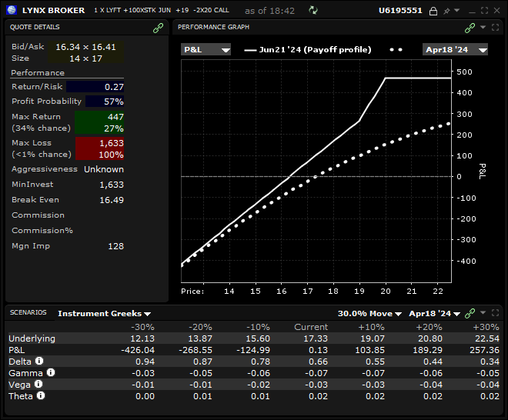Open the Instrument Greeks dropdown
The image size is (508, 420).
pyautogui.click(x=104, y=314)
